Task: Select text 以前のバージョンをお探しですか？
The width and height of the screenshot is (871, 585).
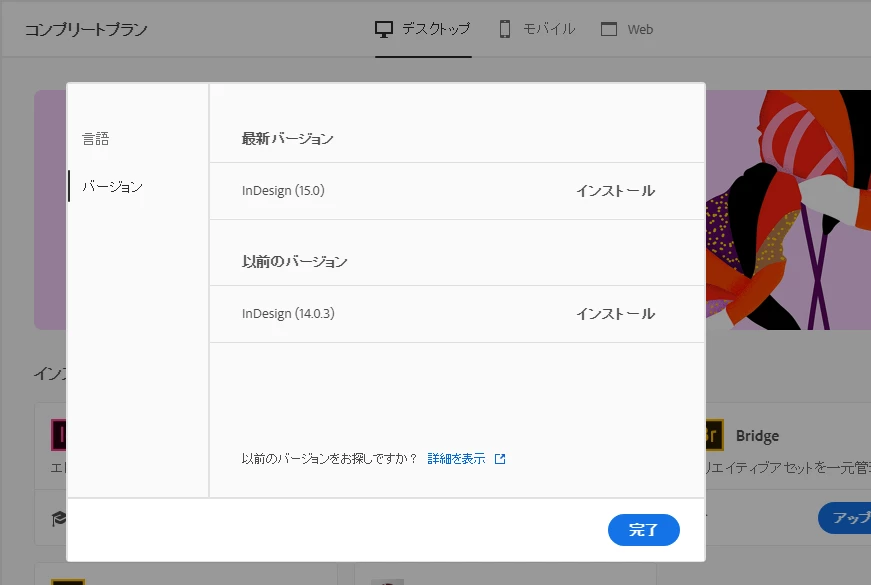Action: (x=329, y=459)
